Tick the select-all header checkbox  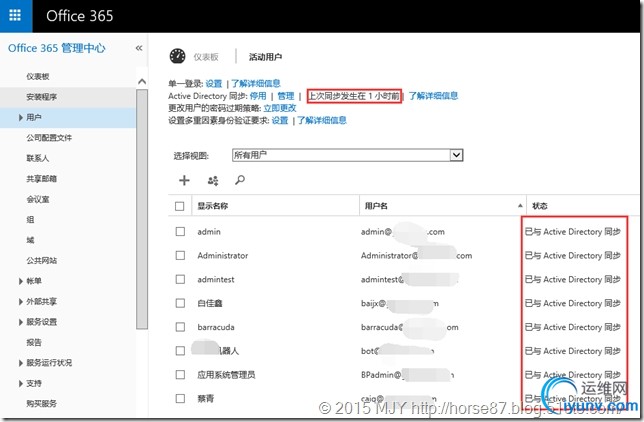click(179, 206)
